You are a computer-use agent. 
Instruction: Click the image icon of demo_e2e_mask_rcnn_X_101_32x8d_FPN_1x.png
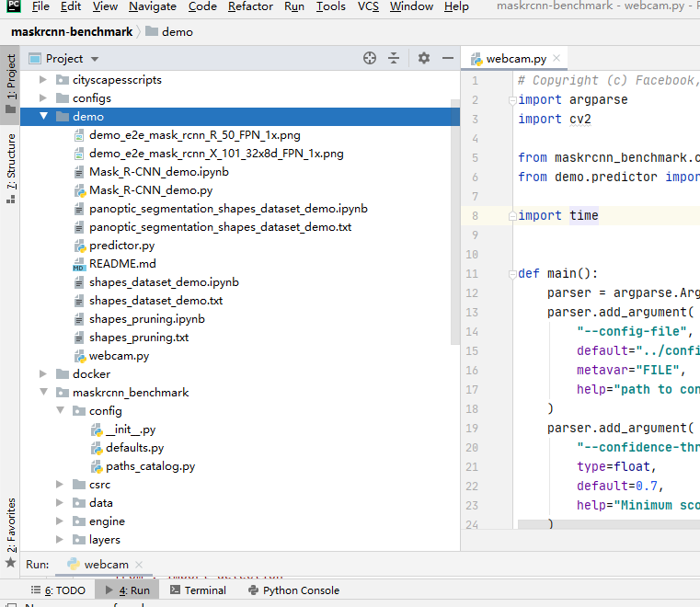[x=79, y=154]
